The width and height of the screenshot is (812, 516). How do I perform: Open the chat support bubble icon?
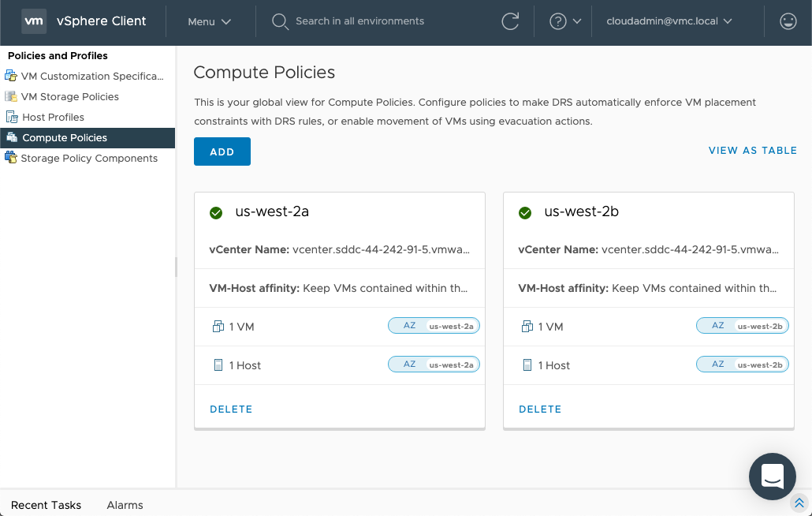point(772,476)
